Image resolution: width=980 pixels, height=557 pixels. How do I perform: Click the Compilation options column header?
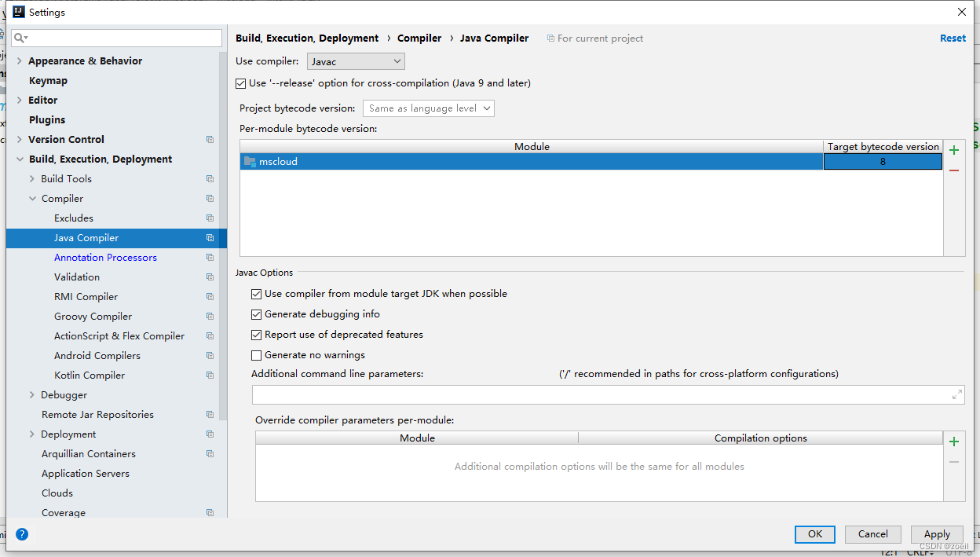coord(760,438)
